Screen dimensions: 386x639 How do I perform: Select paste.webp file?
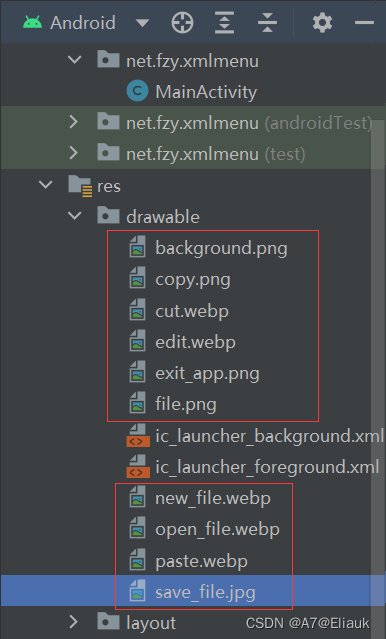(201, 562)
